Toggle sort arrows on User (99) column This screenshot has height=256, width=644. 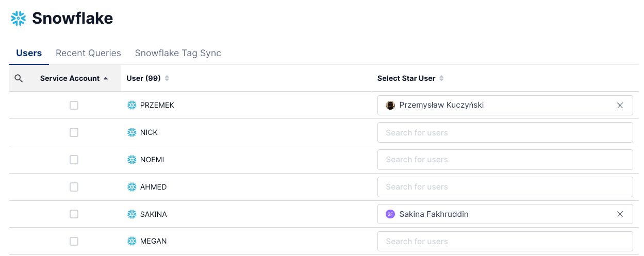(x=167, y=78)
